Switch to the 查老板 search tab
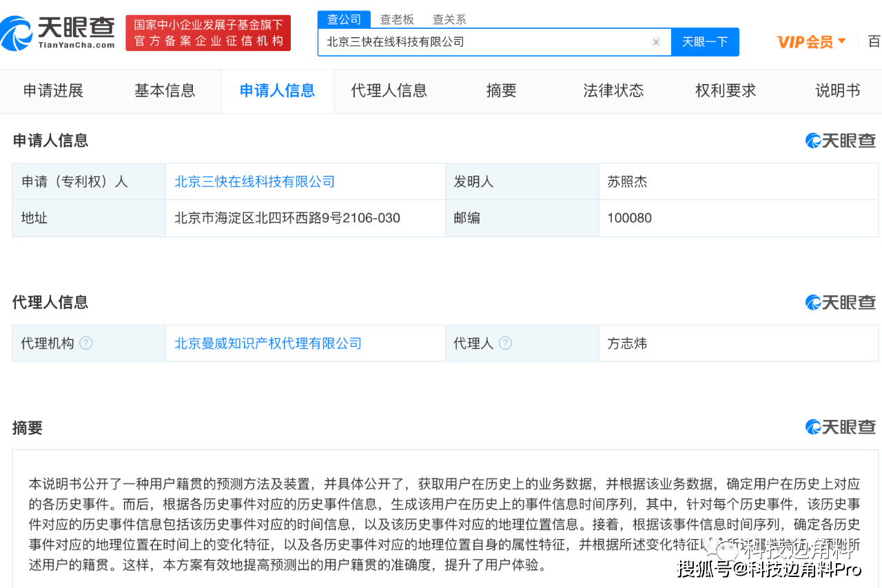This screenshot has width=882, height=588. pos(397,19)
